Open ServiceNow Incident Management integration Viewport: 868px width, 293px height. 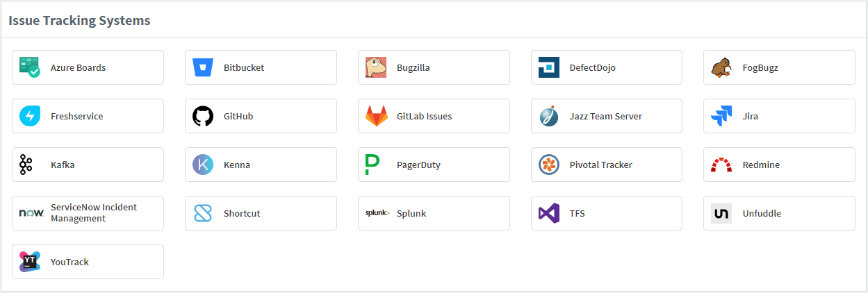coord(88,213)
